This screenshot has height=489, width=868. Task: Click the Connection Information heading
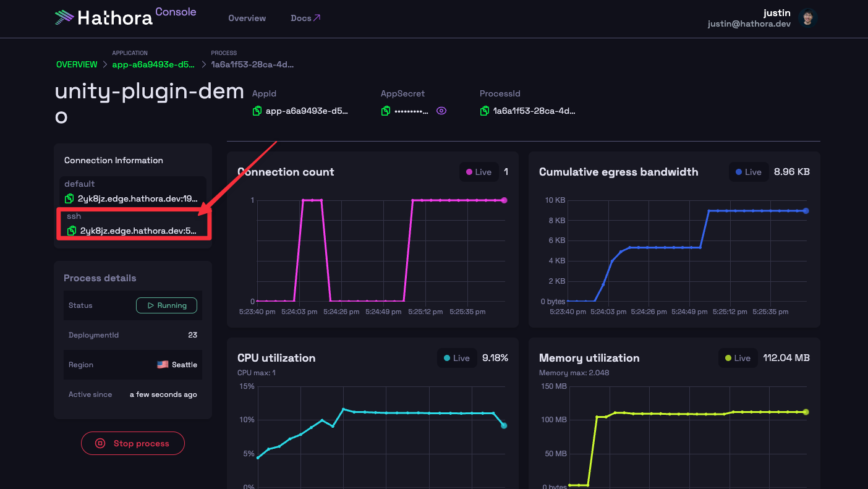pos(114,160)
